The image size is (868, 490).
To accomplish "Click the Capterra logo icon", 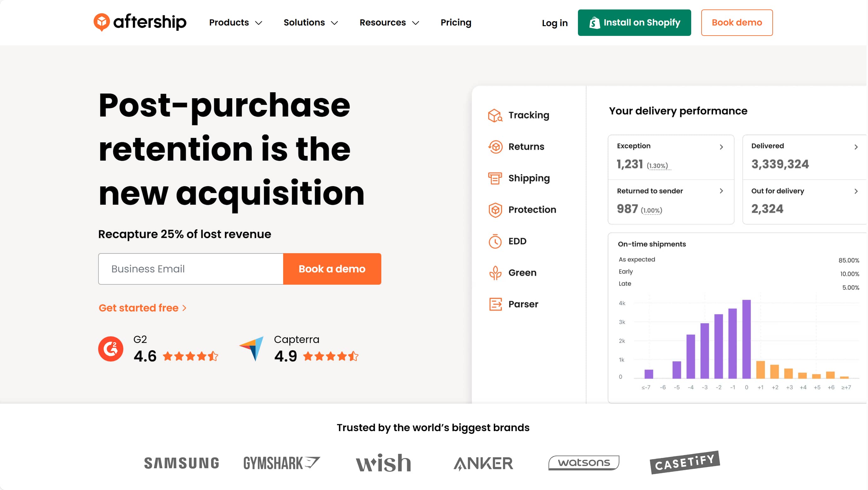I will (x=252, y=348).
